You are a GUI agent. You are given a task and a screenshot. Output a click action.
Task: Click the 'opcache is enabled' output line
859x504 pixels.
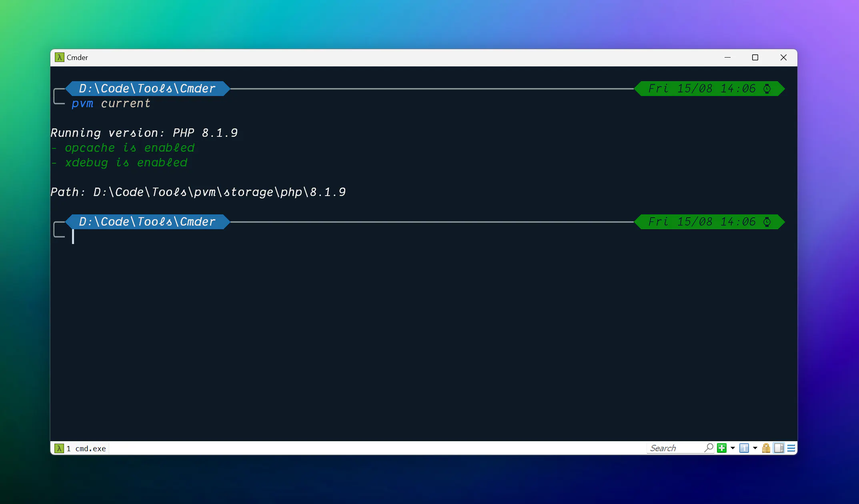click(x=122, y=148)
